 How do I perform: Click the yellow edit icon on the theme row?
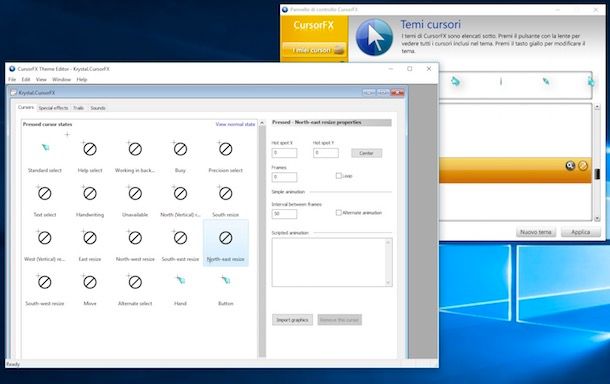coord(582,166)
